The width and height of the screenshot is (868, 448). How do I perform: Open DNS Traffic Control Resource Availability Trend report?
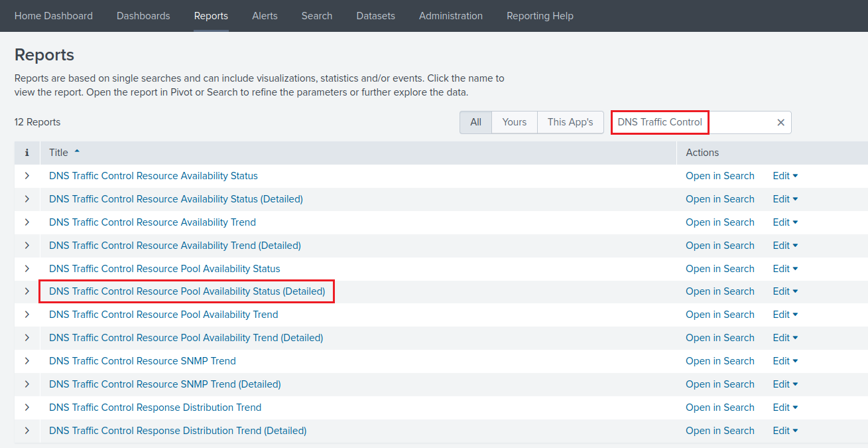tap(153, 222)
